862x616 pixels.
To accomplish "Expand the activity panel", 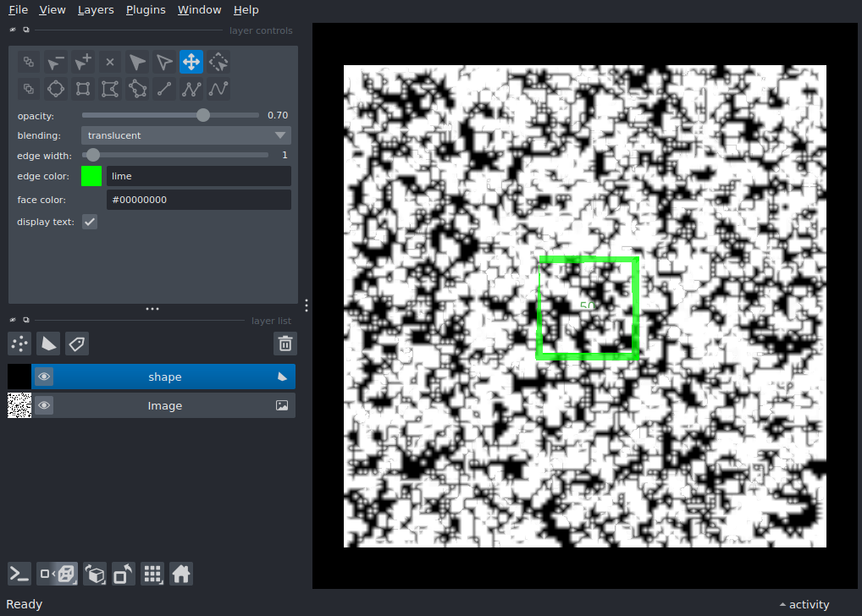I will (x=803, y=604).
